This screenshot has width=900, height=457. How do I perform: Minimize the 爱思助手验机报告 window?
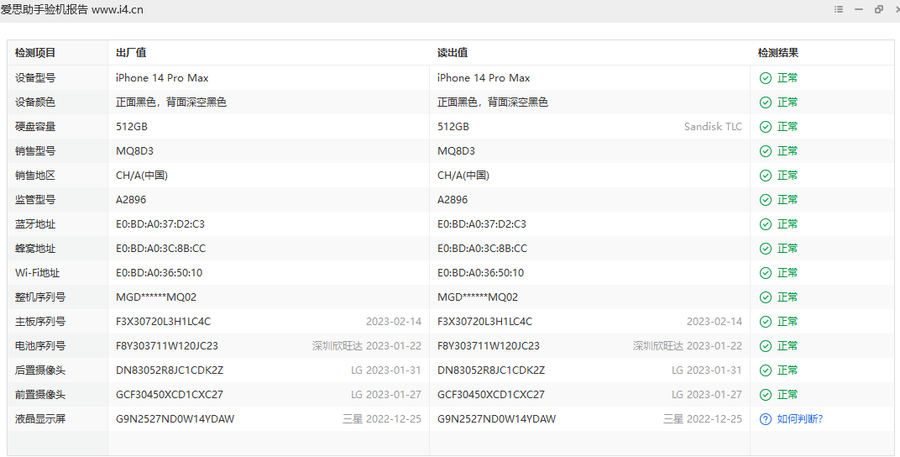[x=859, y=9]
